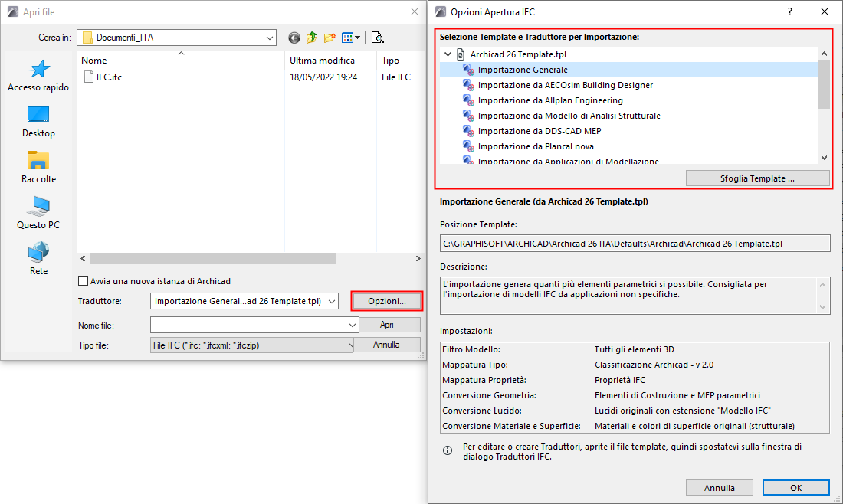The image size is (843, 504).
Task: Click OK in Opzioni Apertura IFC
Action: 795,488
